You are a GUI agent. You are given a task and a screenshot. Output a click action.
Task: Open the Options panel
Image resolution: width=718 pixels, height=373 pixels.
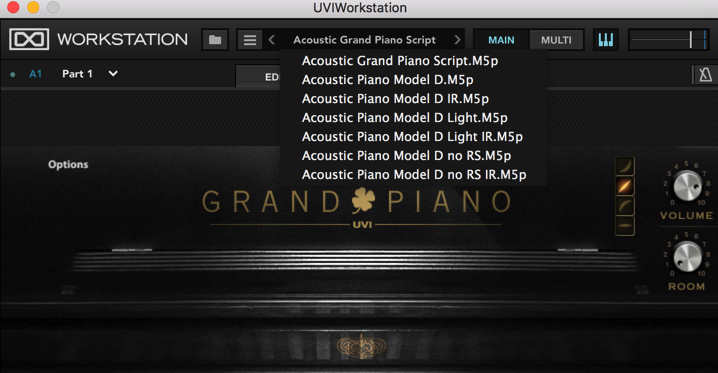coord(68,164)
